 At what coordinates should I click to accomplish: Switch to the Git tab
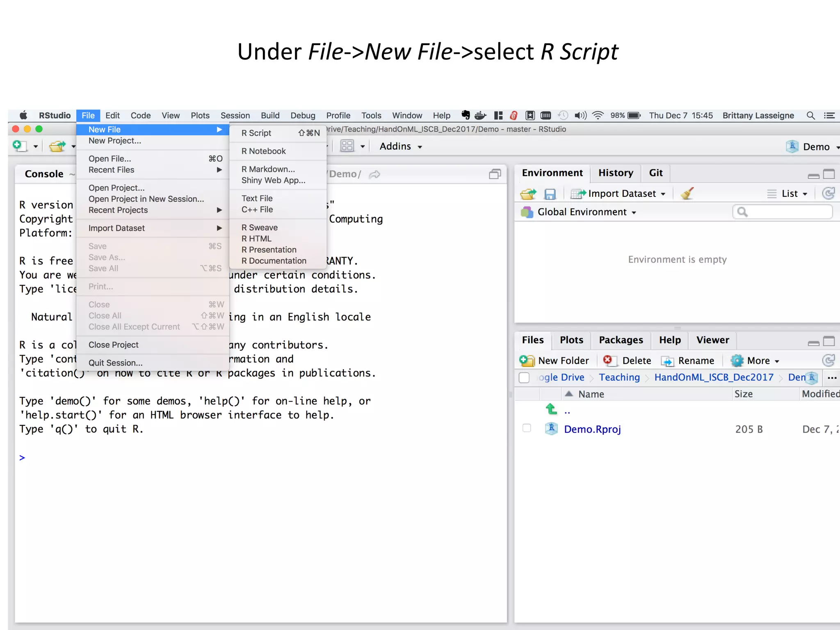(x=655, y=173)
